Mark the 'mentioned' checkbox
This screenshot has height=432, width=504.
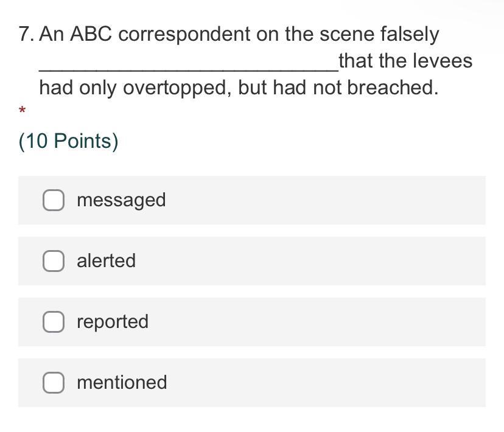pyautogui.click(x=54, y=383)
